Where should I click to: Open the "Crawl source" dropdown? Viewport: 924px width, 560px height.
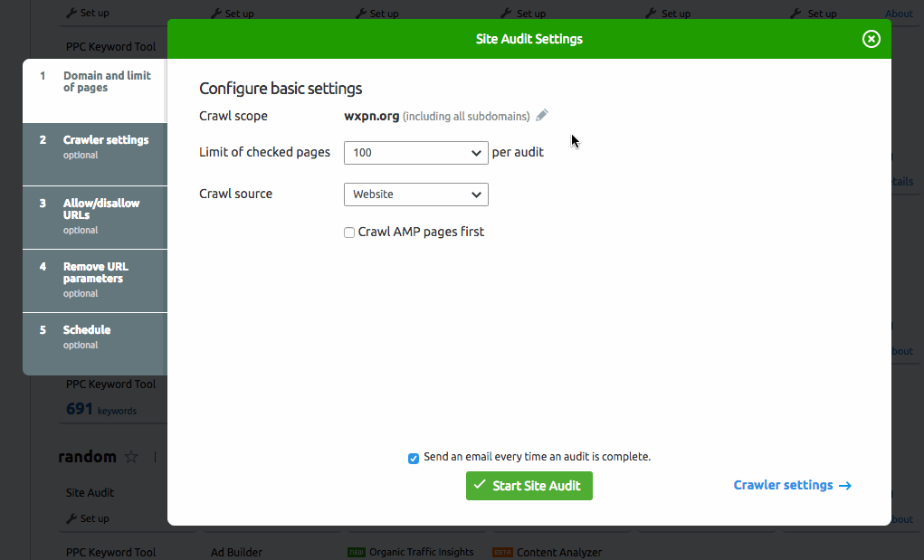tap(415, 194)
